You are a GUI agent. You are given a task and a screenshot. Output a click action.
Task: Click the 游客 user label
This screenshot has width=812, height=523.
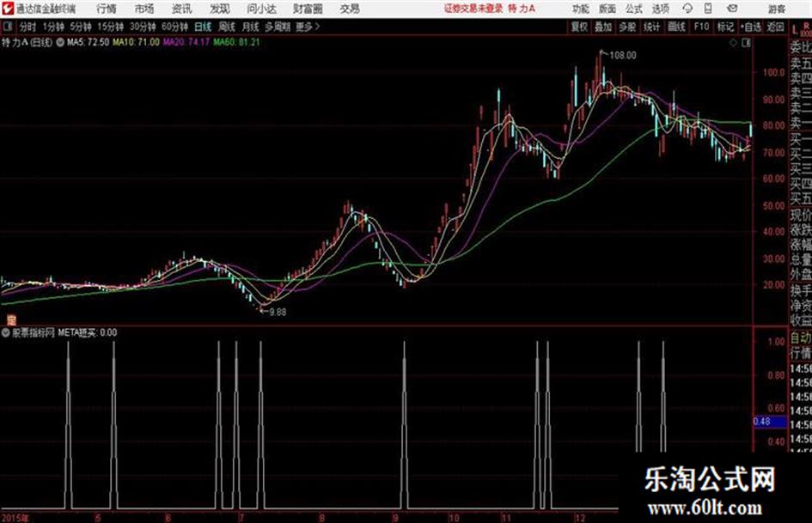(776, 9)
